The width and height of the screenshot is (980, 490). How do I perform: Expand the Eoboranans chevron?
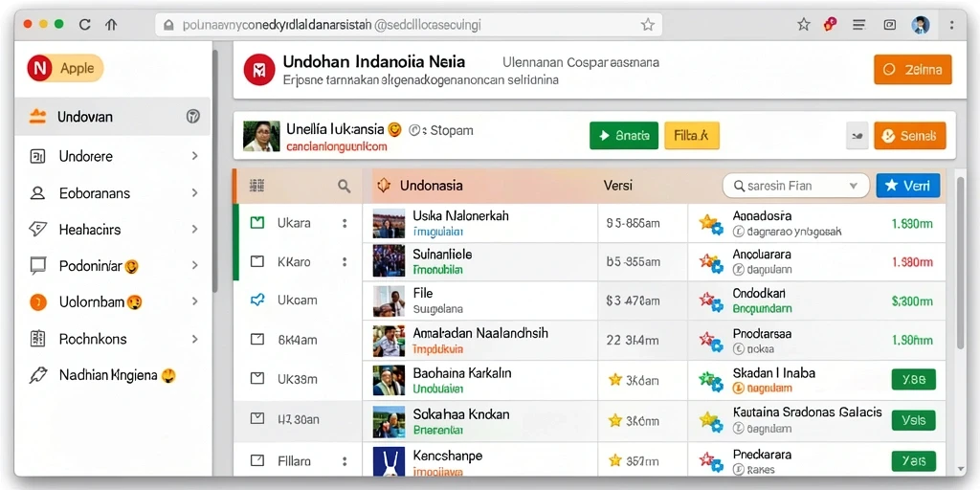click(195, 193)
